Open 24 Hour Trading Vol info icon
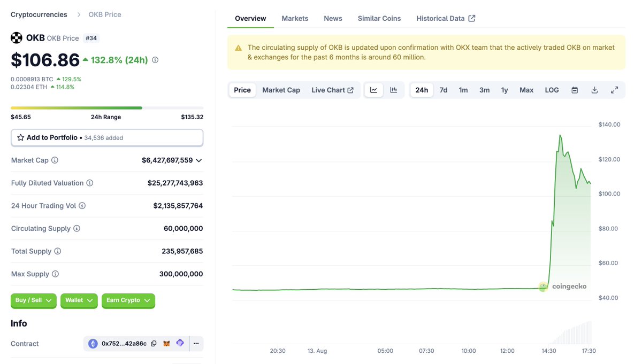 [82, 206]
